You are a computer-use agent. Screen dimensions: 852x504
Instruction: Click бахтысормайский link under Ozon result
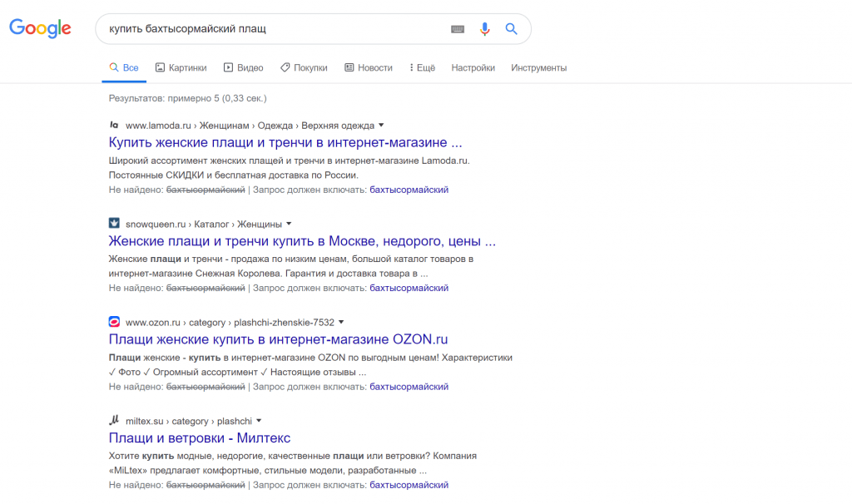point(409,387)
